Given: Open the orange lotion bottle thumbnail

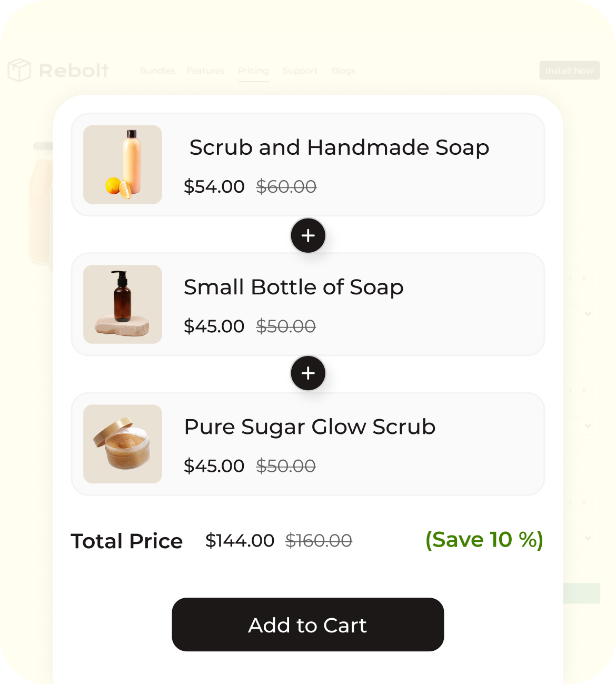Looking at the screenshot, I should point(123,164).
